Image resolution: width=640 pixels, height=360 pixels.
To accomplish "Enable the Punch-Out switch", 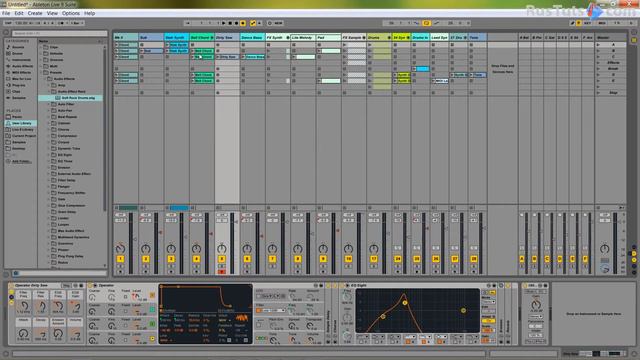I will [436, 23].
